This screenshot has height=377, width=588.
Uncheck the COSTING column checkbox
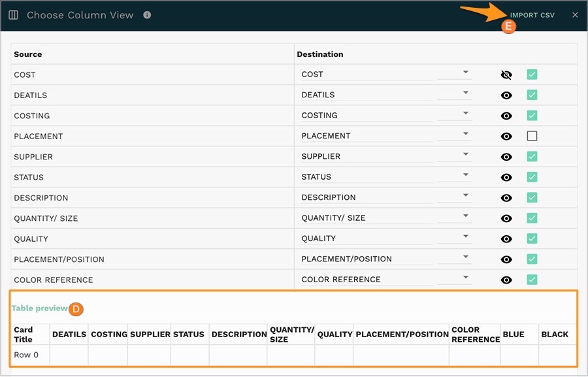(532, 116)
